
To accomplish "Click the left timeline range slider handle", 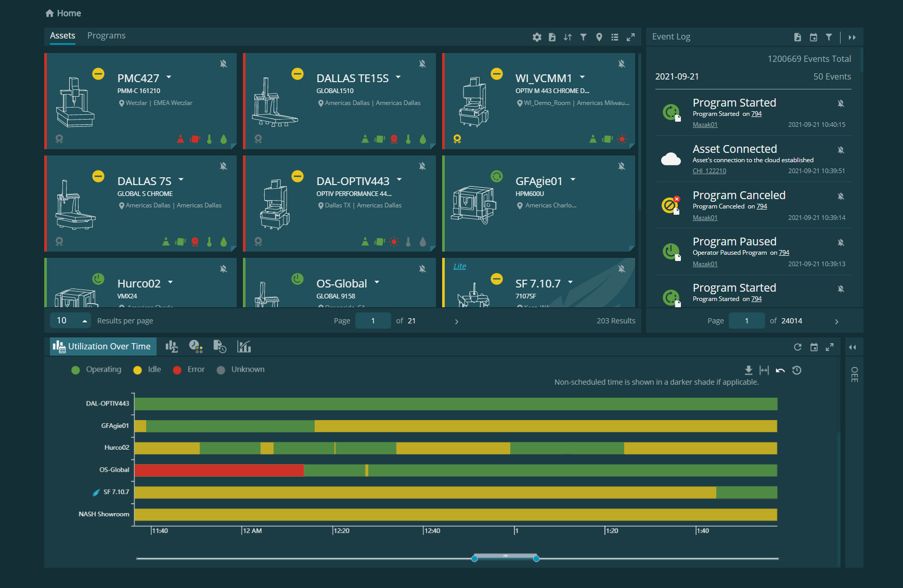I will [474, 558].
